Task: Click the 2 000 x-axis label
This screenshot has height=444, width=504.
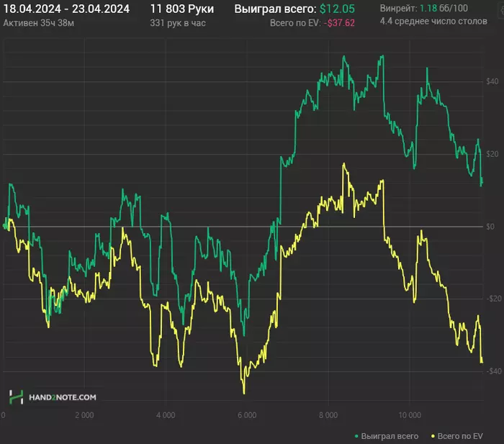Action: pos(84,415)
